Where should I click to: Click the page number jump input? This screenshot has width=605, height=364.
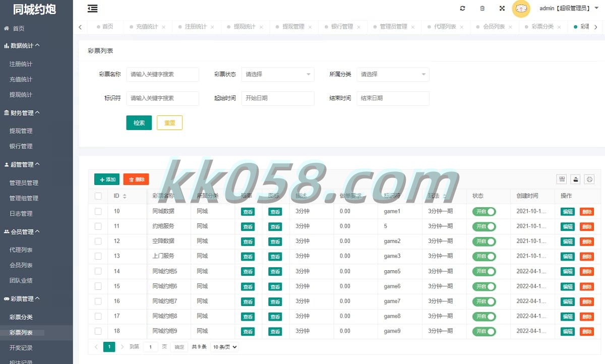point(150,347)
